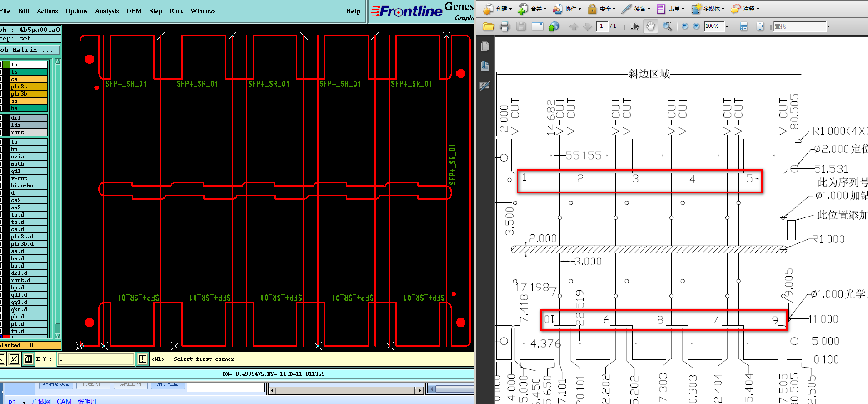The width and height of the screenshot is (868, 404).
Task: Switch to the CAM tab at bottom
Action: (x=64, y=401)
